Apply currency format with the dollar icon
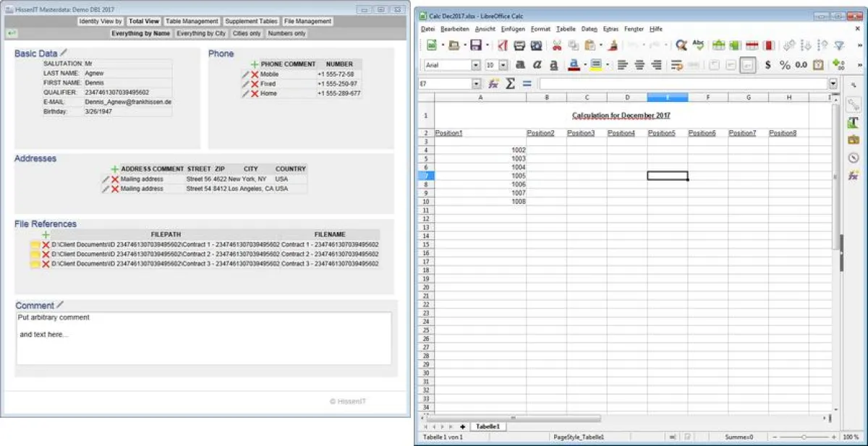Screen dimensions: 868x446 (767, 67)
